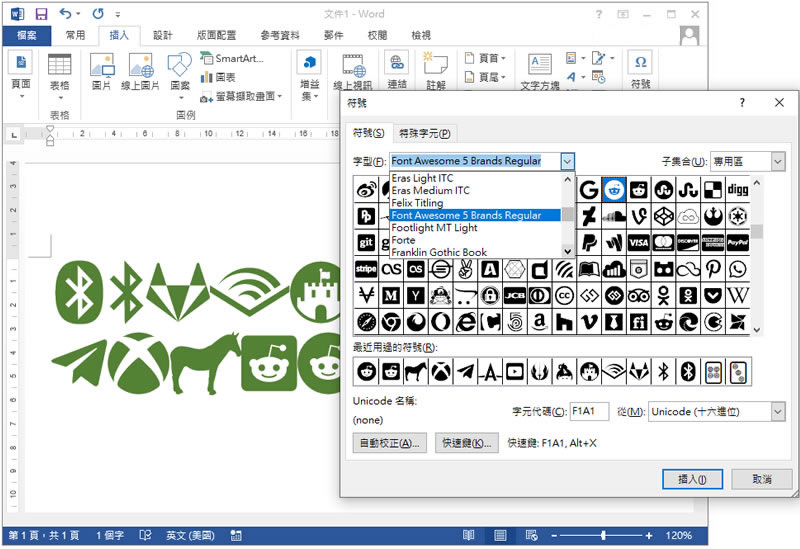Image resolution: width=800 pixels, height=549 pixels.
Task: Open the 螢幕擷取畫面 screenshot dropdown
Action: (x=241, y=96)
